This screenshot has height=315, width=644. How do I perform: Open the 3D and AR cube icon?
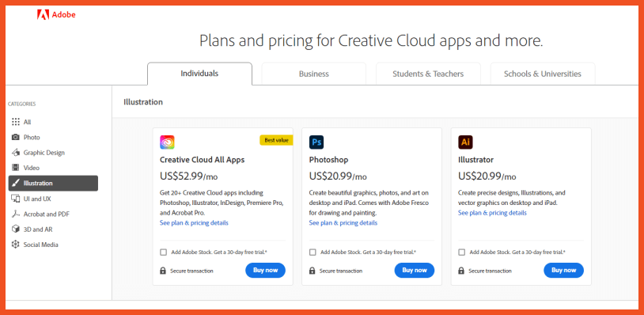click(x=16, y=230)
